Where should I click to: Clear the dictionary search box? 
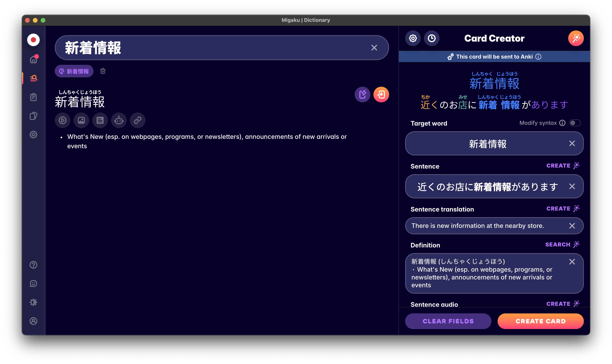(x=374, y=48)
